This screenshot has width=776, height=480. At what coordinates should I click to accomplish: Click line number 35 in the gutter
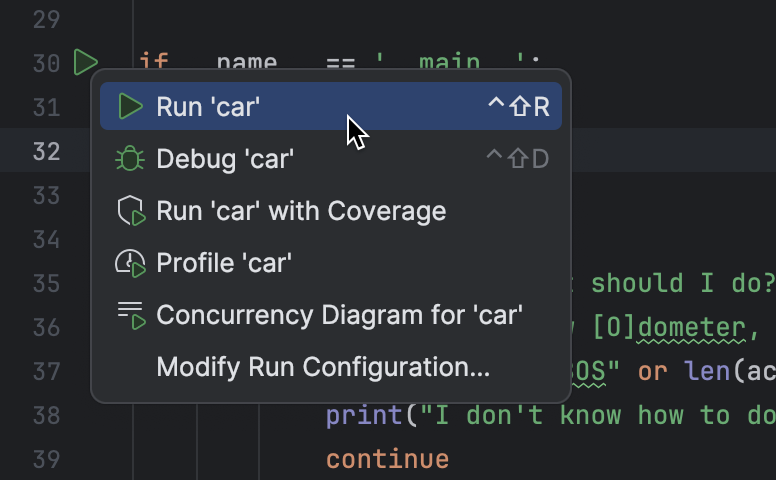coord(46,283)
